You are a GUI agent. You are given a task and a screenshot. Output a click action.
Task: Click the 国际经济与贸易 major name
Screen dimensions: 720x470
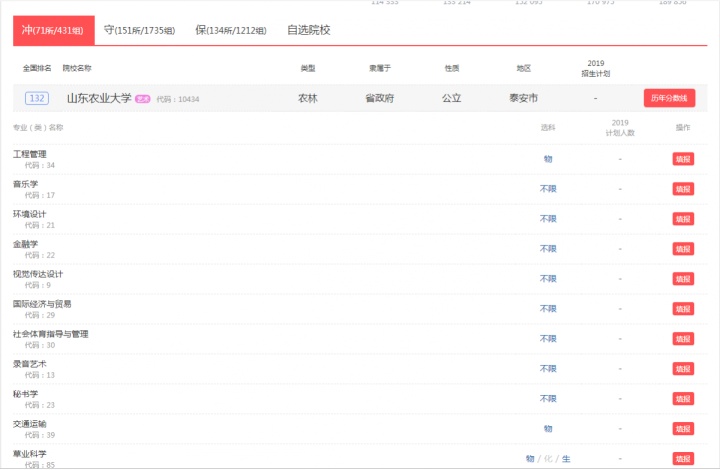42,304
